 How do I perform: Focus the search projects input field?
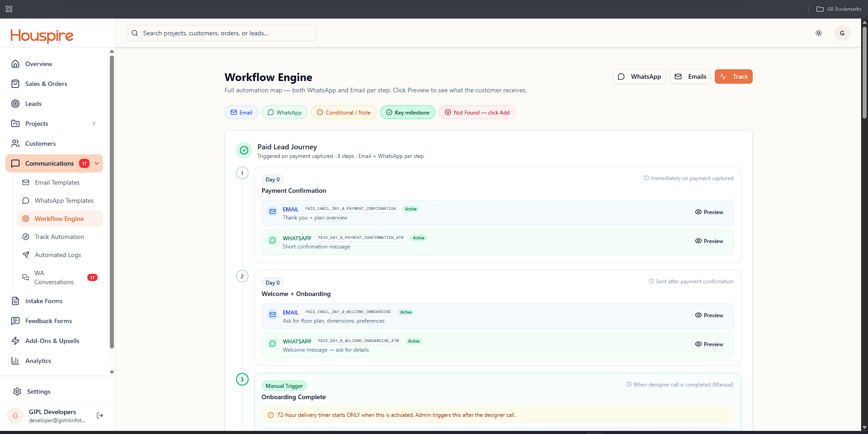[222, 33]
